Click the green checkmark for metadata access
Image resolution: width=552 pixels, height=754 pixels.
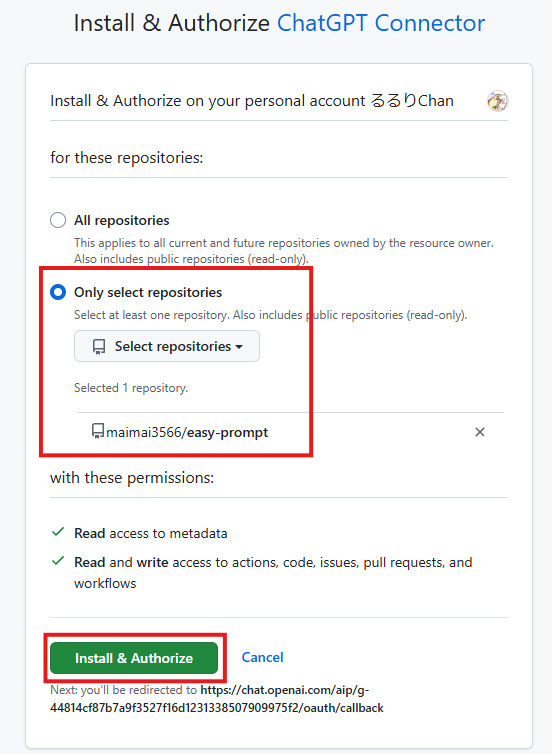point(58,532)
